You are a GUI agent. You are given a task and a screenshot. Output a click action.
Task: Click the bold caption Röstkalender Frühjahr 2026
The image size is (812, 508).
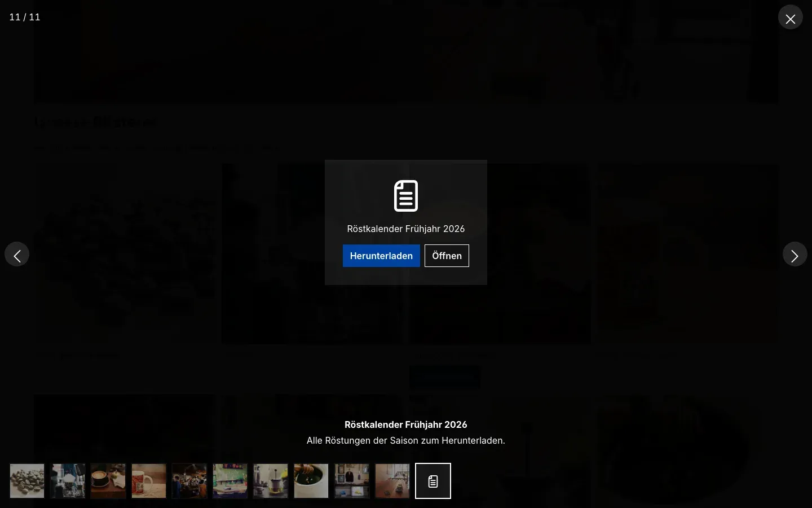coord(406,424)
